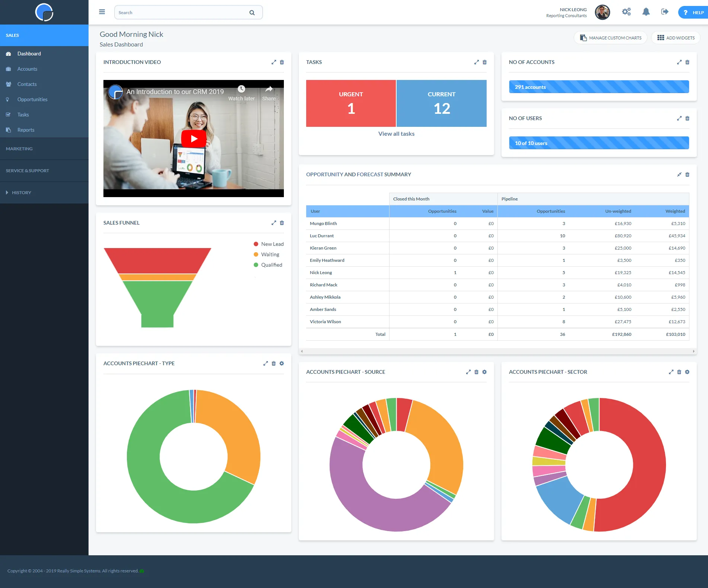Image resolution: width=708 pixels, height=588 pixels.
Task: Open Opportunities in the sidebar
Action: coord(44,99)
